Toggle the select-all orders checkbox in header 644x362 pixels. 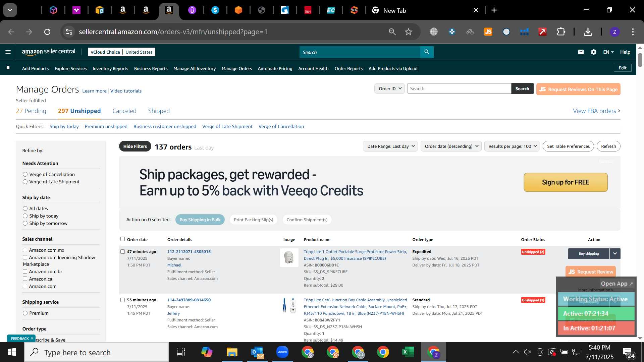122,239
